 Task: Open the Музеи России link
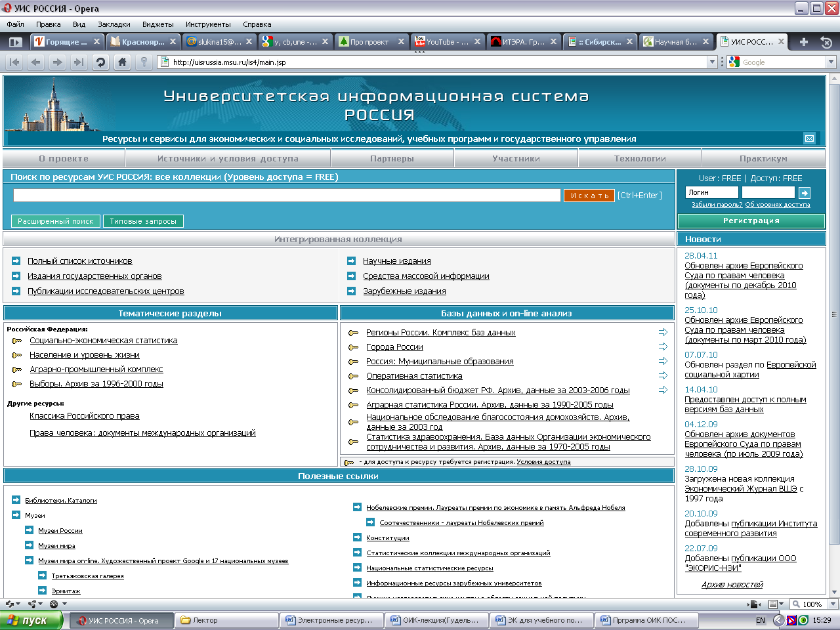click(x=60, y=530)
